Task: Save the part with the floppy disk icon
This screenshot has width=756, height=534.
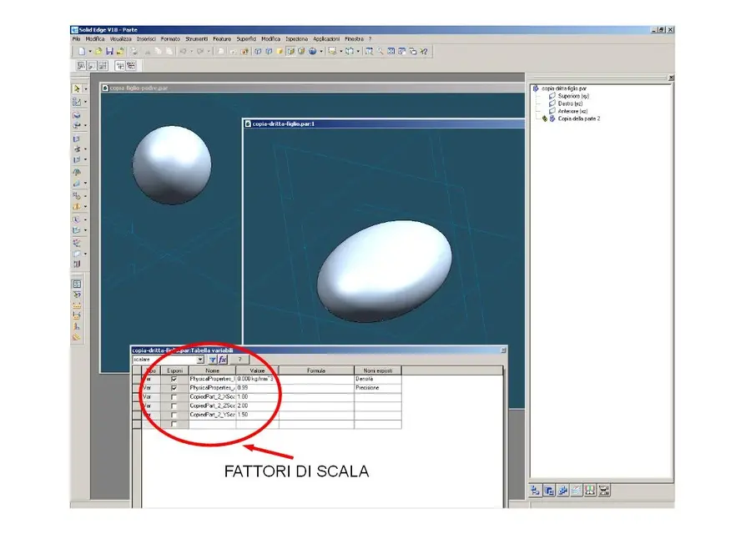Action: (x=109, y=51)
